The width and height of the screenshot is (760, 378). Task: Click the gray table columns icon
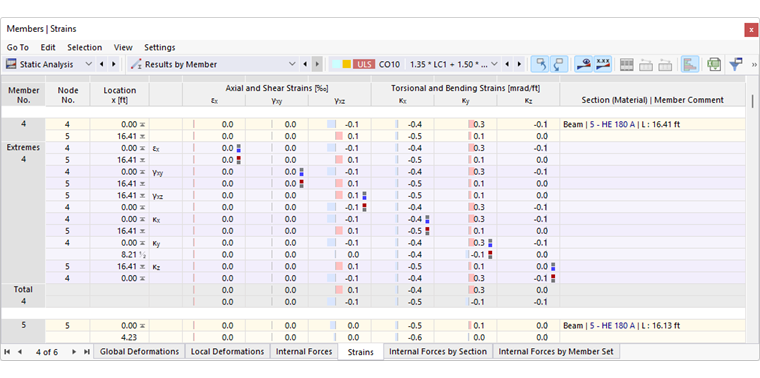click(627, 64)
